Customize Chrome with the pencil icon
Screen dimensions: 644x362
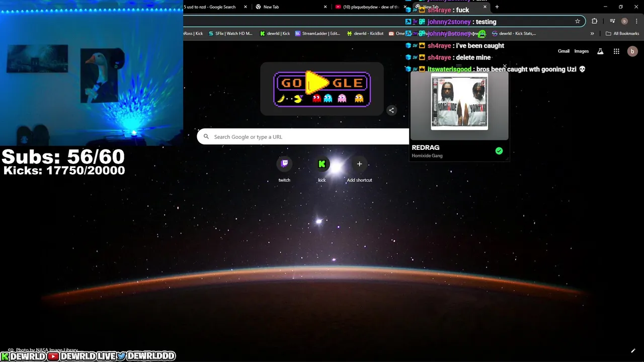633,351
